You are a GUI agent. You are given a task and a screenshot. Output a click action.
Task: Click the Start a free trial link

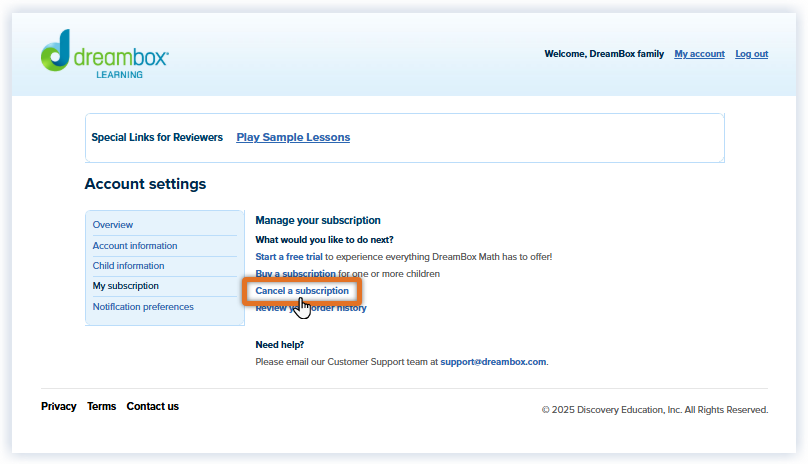click(289, 257)
